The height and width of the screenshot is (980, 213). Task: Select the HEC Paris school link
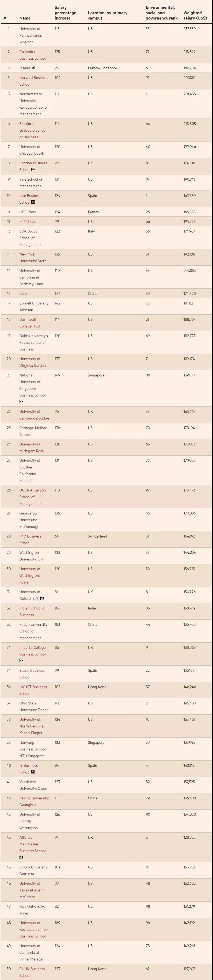(27, 212)
